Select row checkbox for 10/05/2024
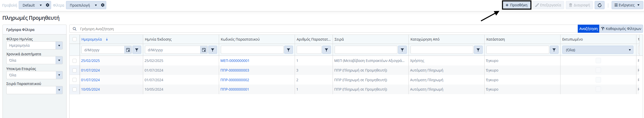The image size is (644, 118). [x=74, y=89]
